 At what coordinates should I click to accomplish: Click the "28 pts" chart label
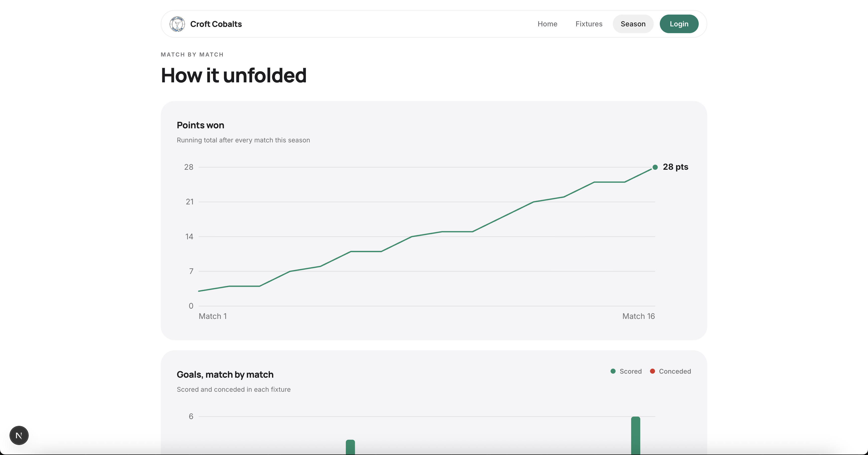pyautogui.click(x=675, y=167)
